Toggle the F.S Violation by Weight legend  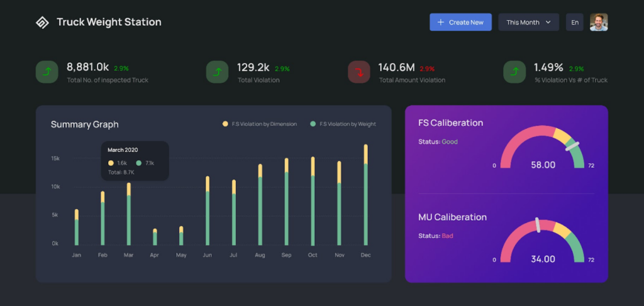[x=343, y=124]
